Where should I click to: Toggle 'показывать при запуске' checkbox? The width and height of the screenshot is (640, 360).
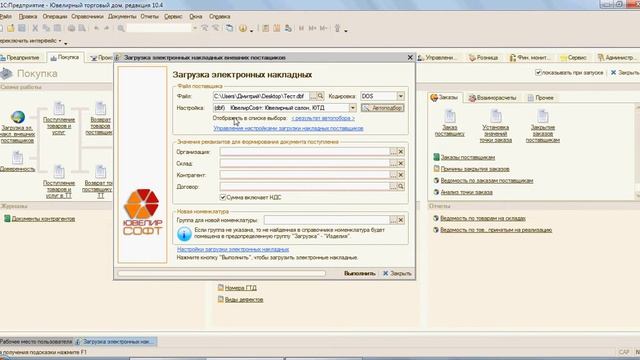click(538, 72)
